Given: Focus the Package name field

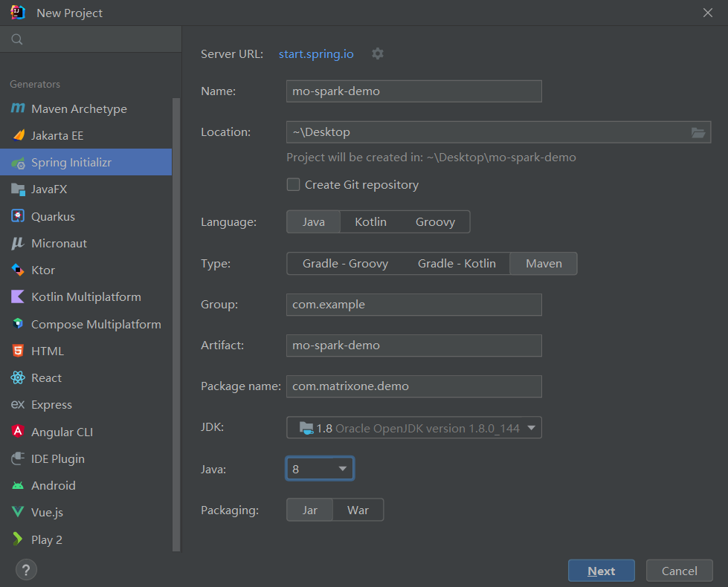Looking at the screenshot, I should [413, 386].
